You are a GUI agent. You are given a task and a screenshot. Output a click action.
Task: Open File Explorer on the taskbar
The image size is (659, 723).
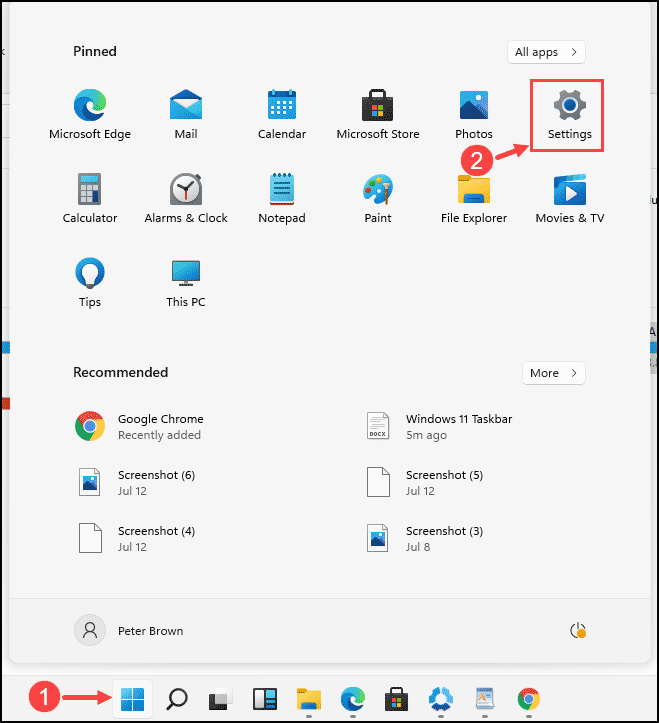[309, 699]
